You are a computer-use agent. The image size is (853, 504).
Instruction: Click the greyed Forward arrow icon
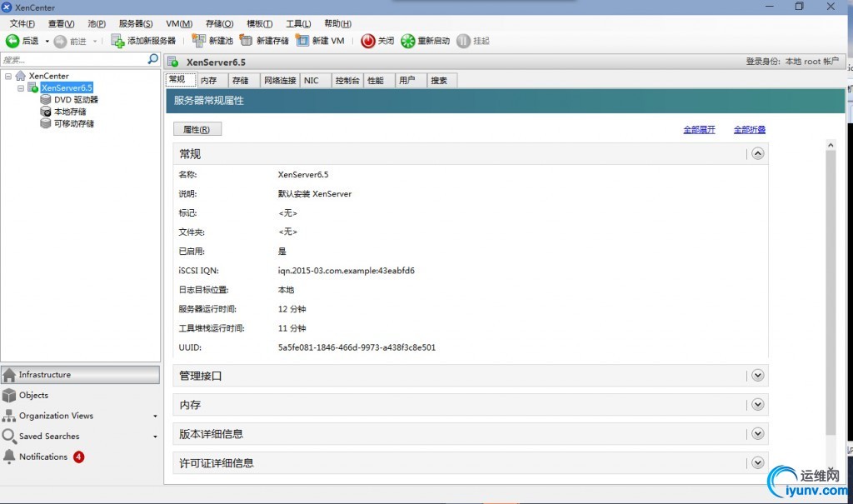[60, 41]
